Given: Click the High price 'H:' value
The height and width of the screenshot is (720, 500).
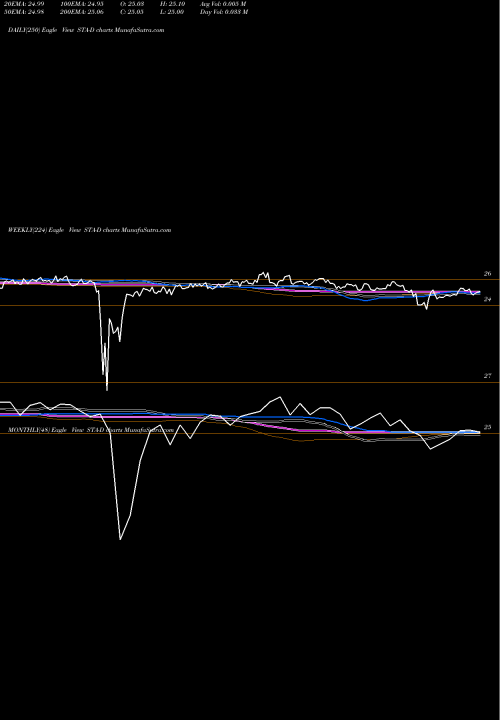Looking at the screenshot, I should 173,4.
